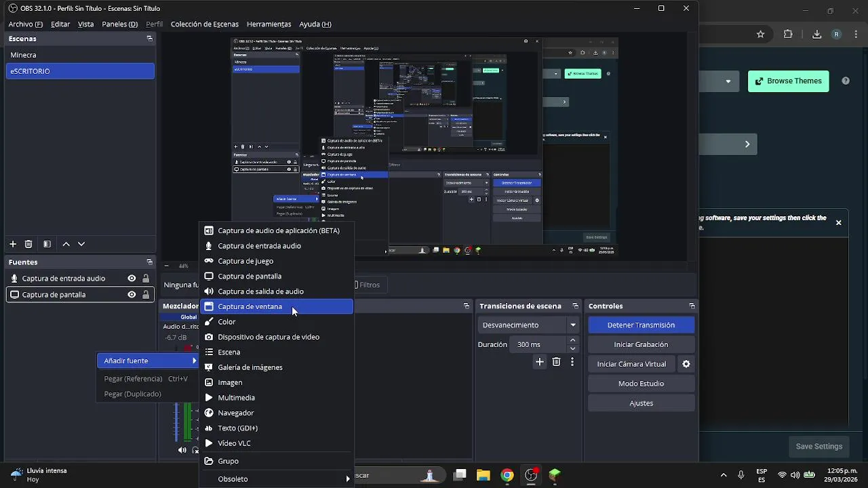Open virtual camera settings gear icon
This screenshot has height=488, width=868.
click(686, 364)
